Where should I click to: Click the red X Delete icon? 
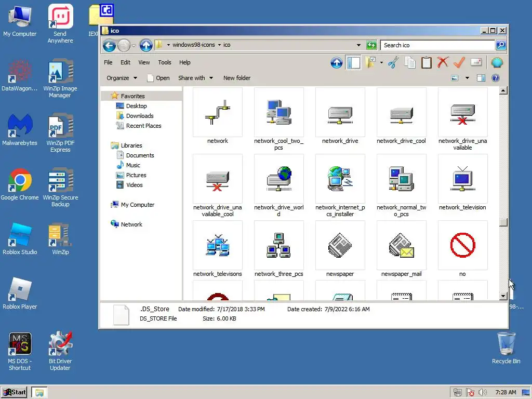[x=443, y=62]
